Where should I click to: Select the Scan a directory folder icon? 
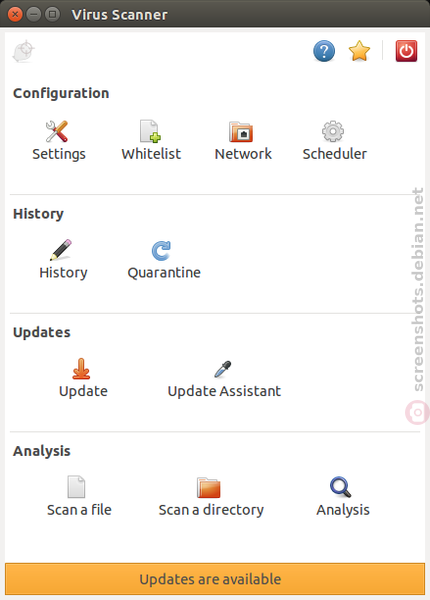(208, 488)
